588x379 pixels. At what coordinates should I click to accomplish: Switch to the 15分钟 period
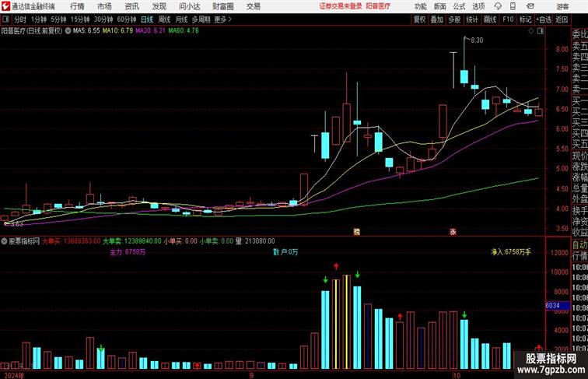80,19
